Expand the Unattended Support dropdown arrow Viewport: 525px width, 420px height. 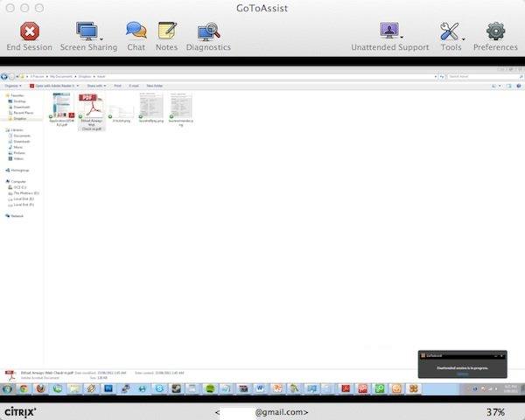pyautogui.click(x=402, y=37)
